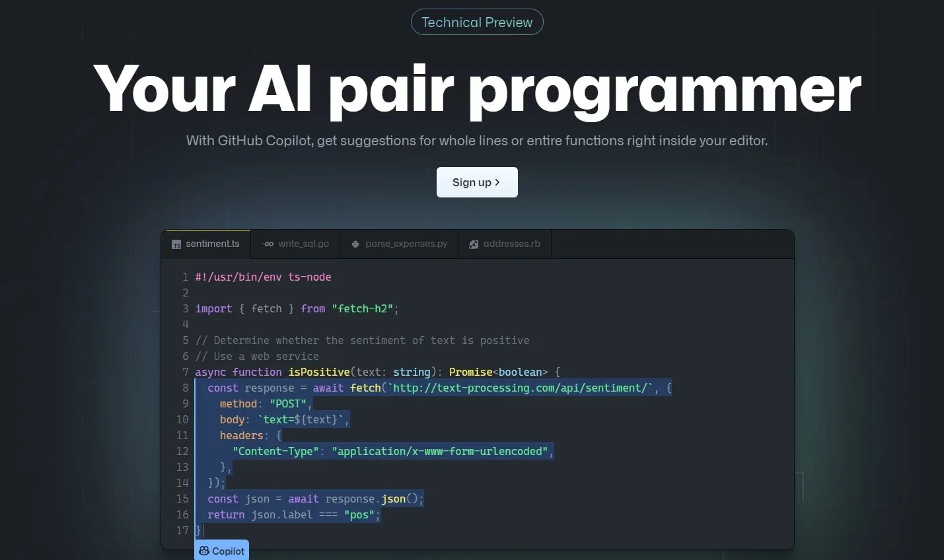The width and height of the screenshot is (944, 560).
Task: Click the text-processing.com URL string
Action: point(521,388)
